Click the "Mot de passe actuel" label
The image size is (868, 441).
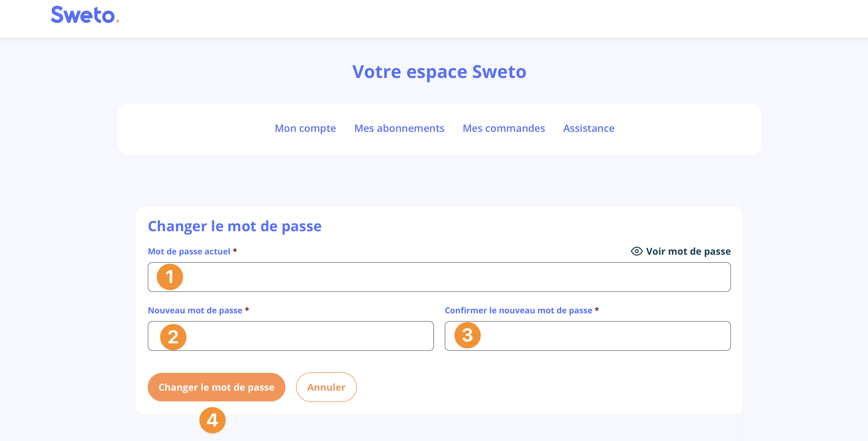(x=189, y=251)
